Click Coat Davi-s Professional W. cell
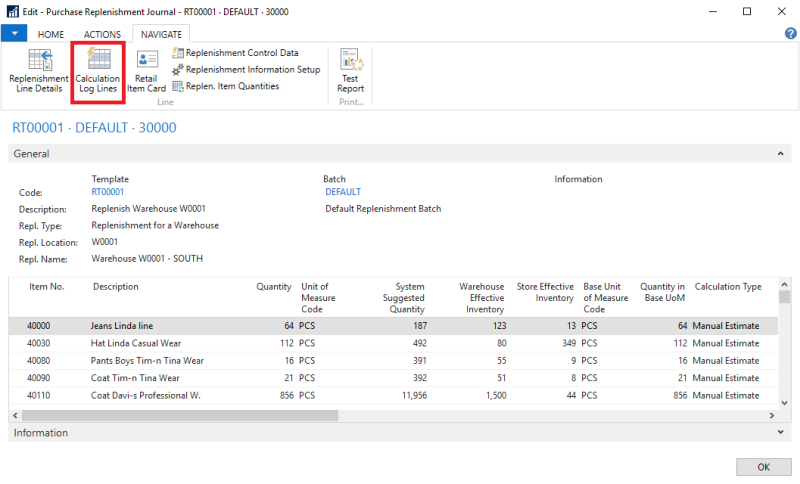Image resolution: width=800 pixels, height=484 pixels. (145, 395)
